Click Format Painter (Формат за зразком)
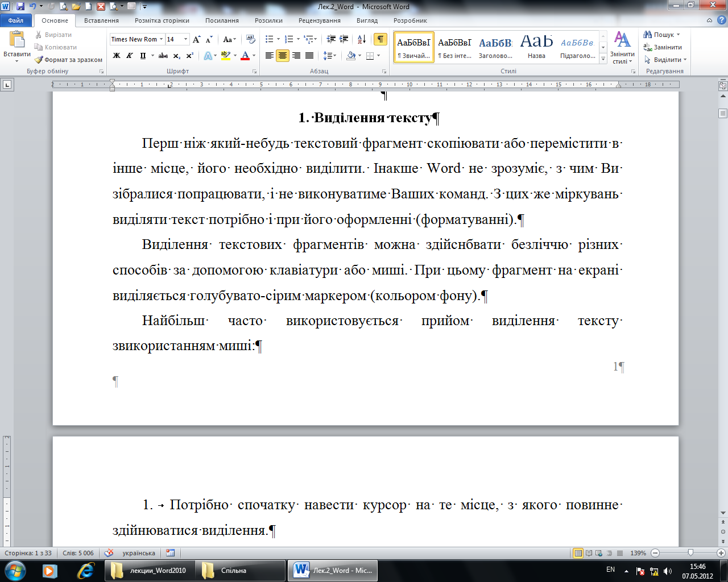 [x=68, y=60]
